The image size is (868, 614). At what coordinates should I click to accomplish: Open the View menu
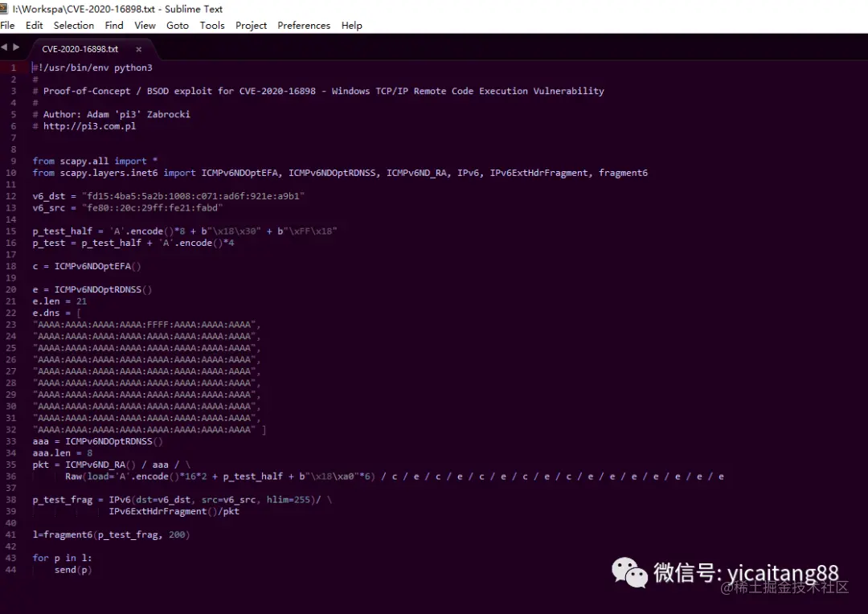coord(145,26)
